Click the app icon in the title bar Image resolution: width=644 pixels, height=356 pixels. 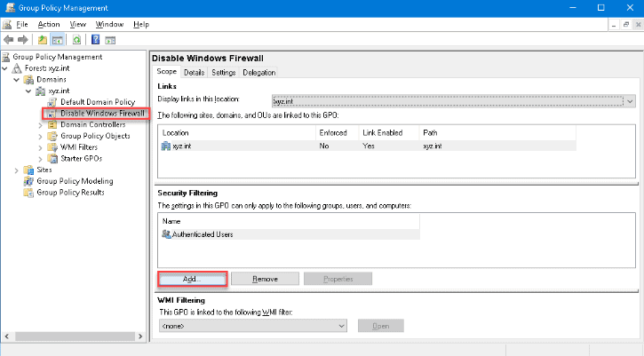[x=10, y=8]
